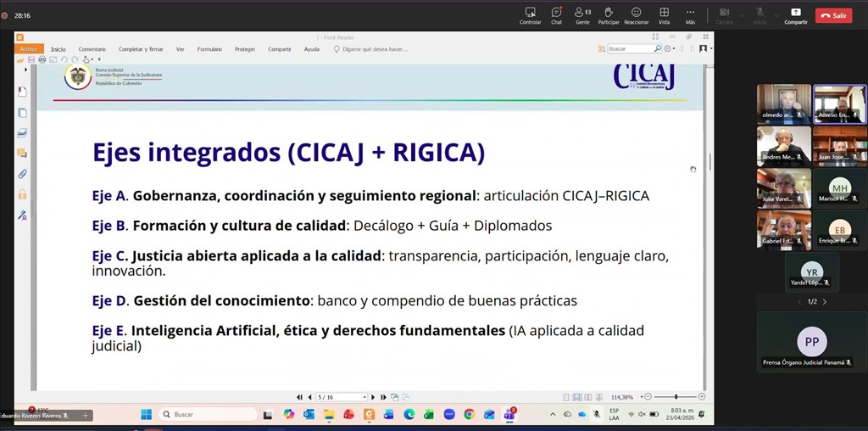Expand the Cámara options dropdown arrow

(x=741, y=15)
